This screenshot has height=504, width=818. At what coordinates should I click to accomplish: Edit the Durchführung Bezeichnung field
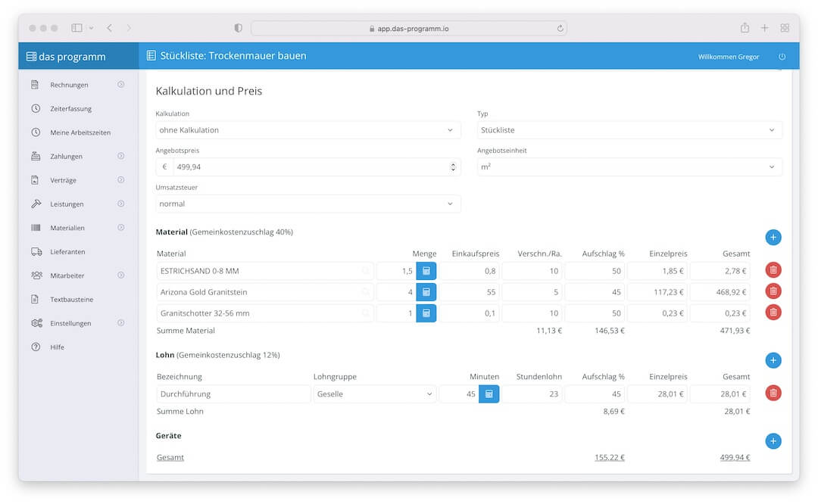point(233,394)
